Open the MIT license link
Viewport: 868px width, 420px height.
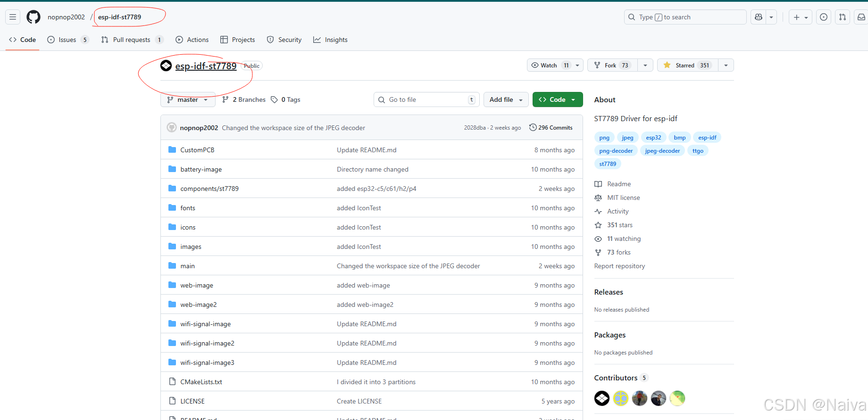[x=617, y=198]
